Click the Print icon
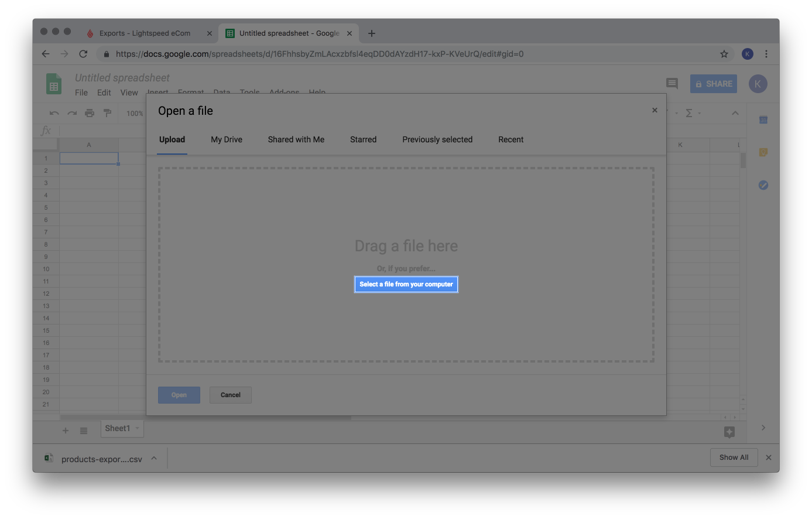 (90, 113)
